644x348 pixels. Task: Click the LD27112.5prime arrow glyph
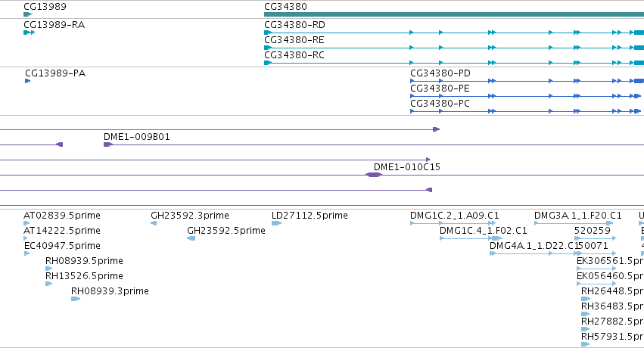coord(276,223)
